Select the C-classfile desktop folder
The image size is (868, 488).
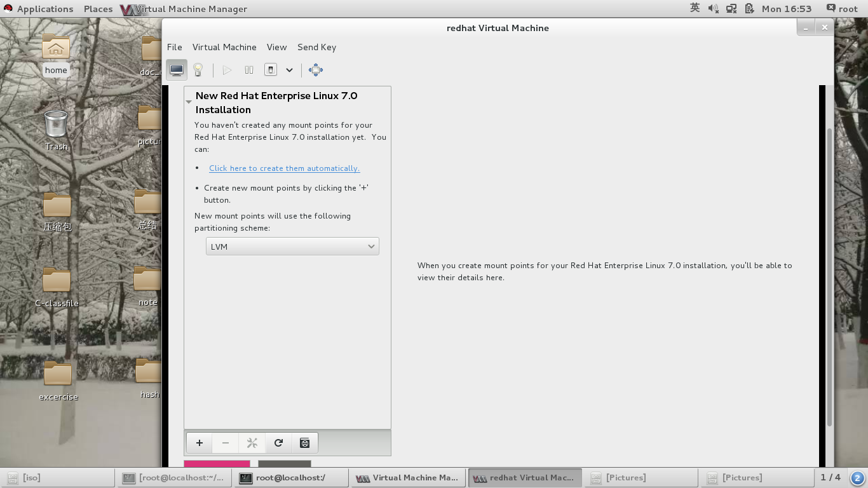click(57, 288)
